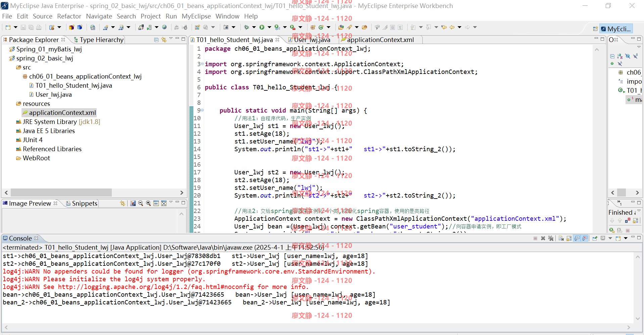Toggle Scroll Lock in Console

point(569,238)
